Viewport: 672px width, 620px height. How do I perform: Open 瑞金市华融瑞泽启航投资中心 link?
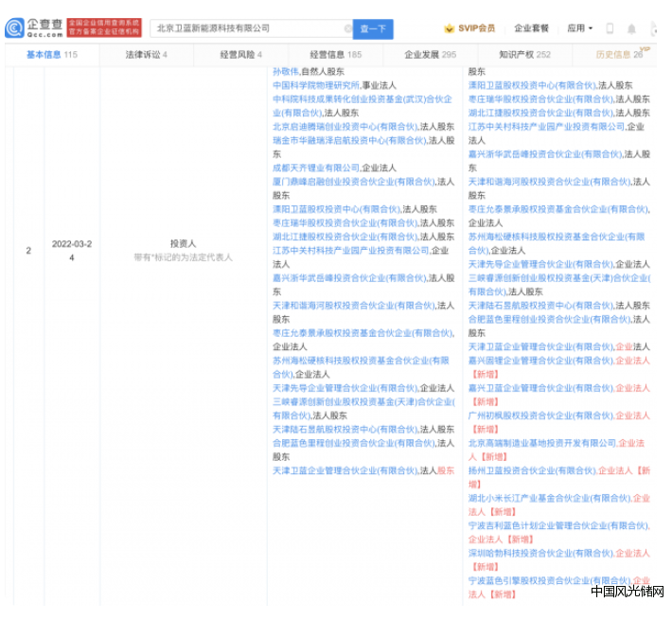(x=349, y=140)
